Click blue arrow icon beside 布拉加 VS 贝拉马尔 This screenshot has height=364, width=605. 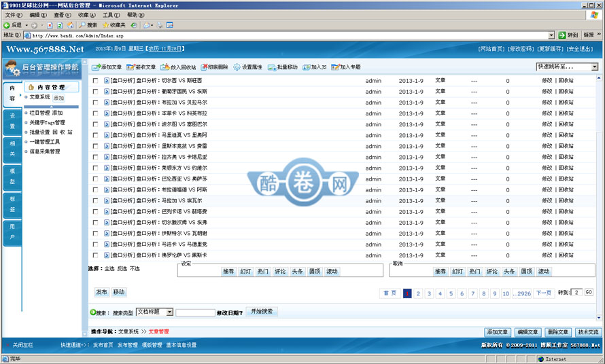(x=107, y=103)
